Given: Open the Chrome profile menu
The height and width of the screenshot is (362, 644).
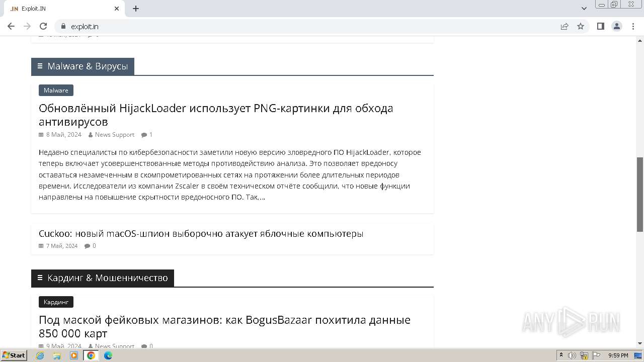Looking at the screenshot, I should pos(617,26).
